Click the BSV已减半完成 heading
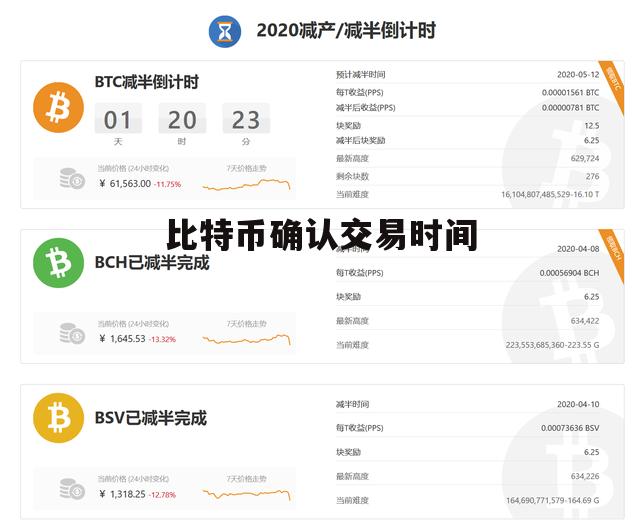Viewport: 640px width, 529px height. (x=151, y=418)
